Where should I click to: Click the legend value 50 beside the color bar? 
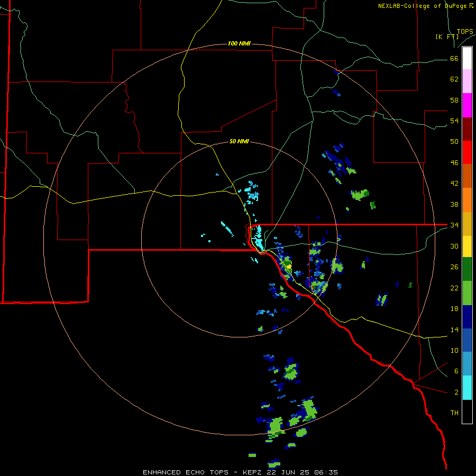[x=454, y=142]
